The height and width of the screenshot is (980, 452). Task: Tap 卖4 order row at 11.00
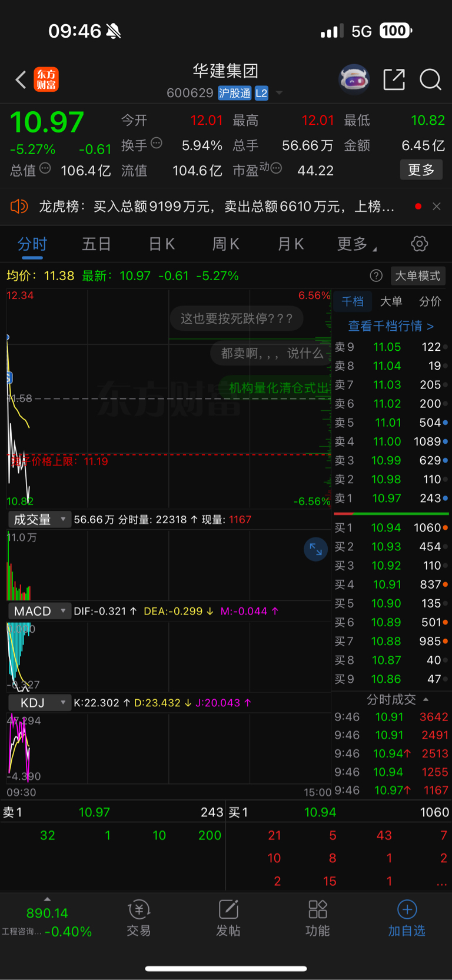tap(391, 441)
